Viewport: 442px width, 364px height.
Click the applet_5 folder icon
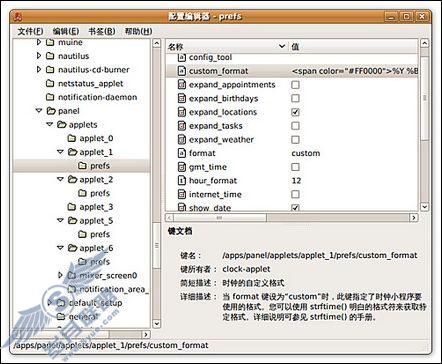click(72, 220)
